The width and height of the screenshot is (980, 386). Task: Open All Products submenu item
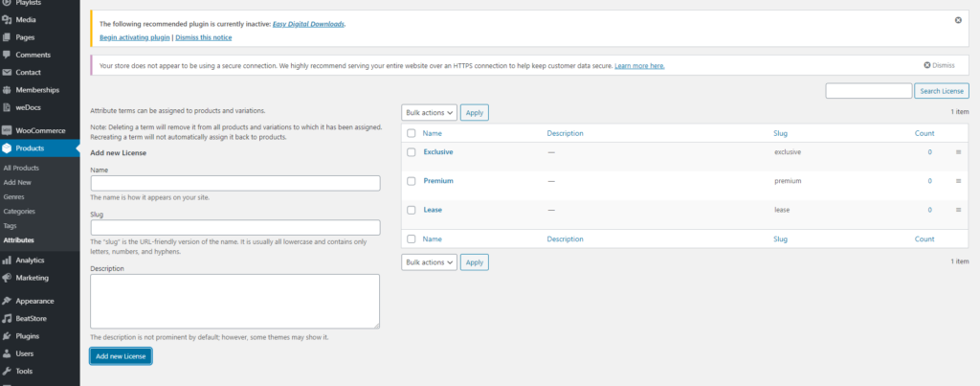pos(21,169)
